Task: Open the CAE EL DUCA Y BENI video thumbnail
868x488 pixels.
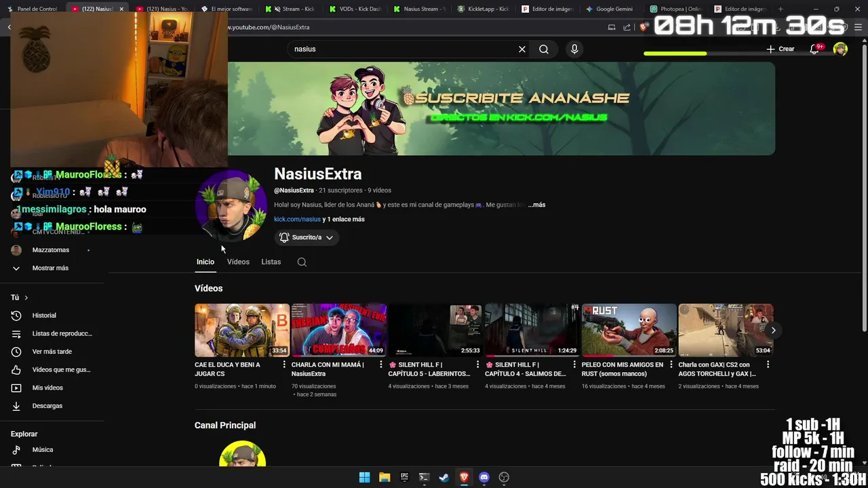Action: click(x=242, y=330)
